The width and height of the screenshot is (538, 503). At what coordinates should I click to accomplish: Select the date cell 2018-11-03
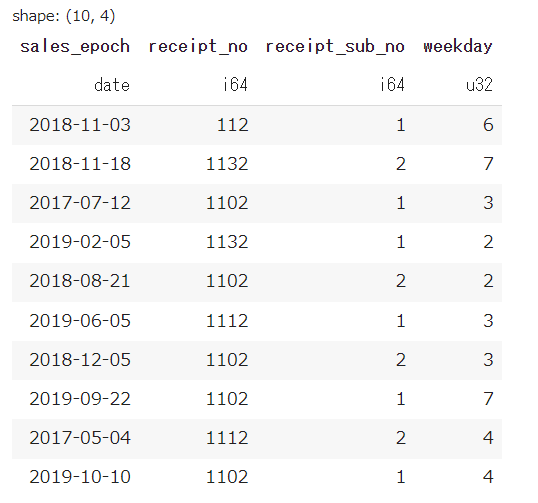(x=80, y=125)
